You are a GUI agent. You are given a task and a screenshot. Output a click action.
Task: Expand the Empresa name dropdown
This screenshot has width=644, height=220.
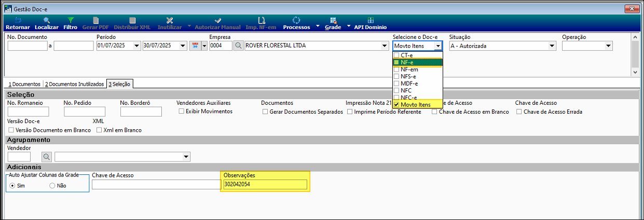385,46
